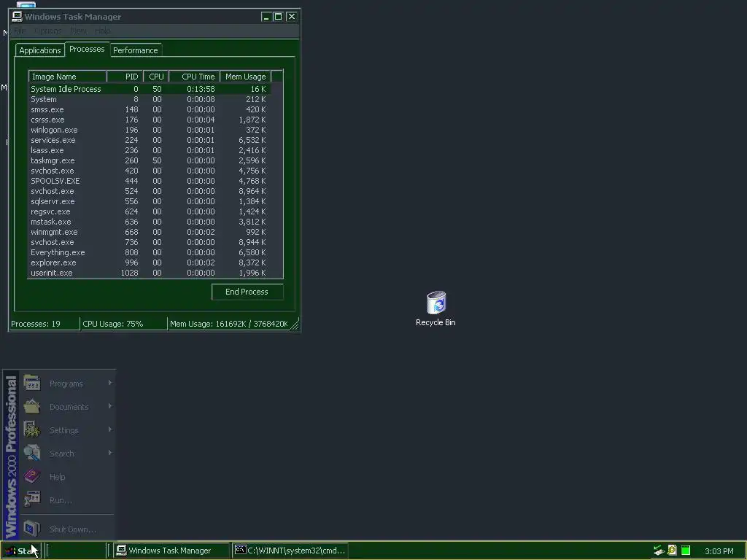Open the Help menu in Task Manager
The image size is (747, 560).
click(x=102, y=31)
